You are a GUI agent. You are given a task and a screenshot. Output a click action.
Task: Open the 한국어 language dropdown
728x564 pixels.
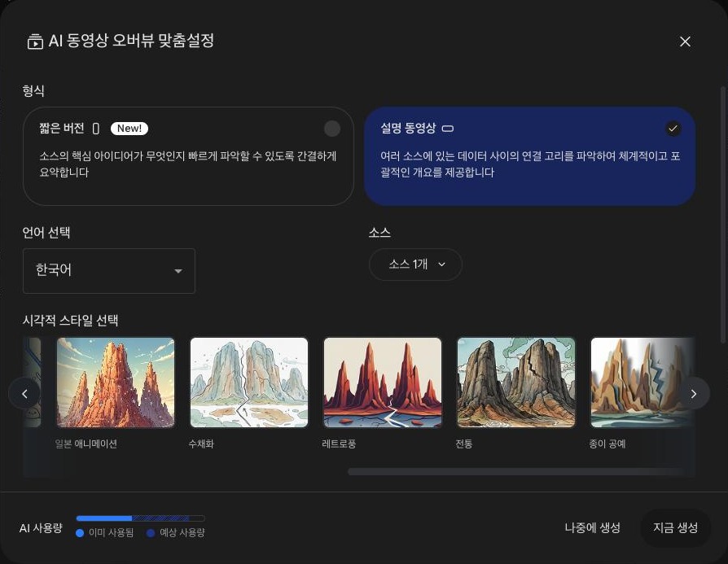(108, 271)
